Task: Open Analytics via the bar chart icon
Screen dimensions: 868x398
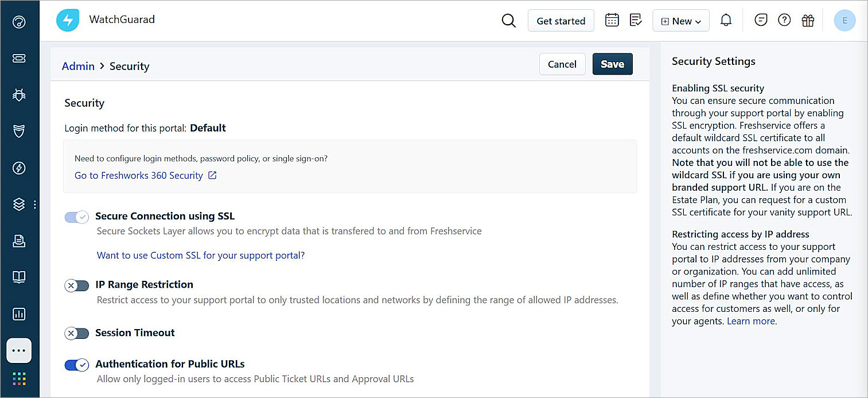Action: coord(20,314)
